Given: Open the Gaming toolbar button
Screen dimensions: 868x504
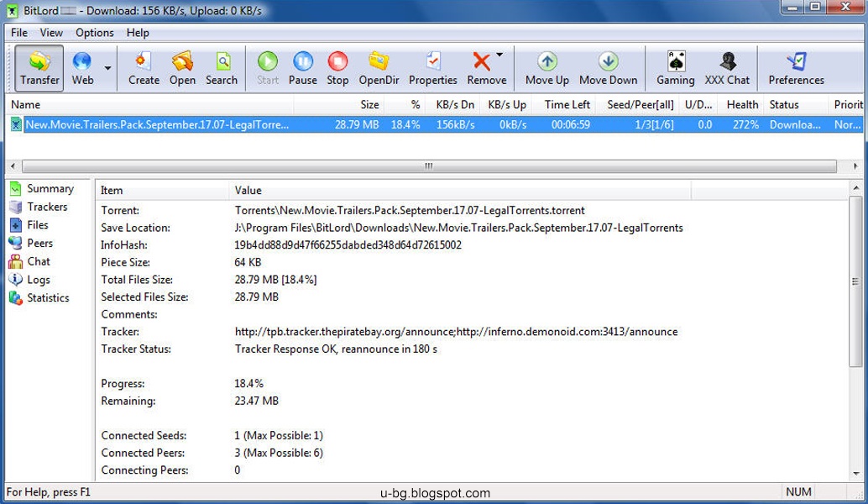Looking at the screenshot, I should pos(676,68).
